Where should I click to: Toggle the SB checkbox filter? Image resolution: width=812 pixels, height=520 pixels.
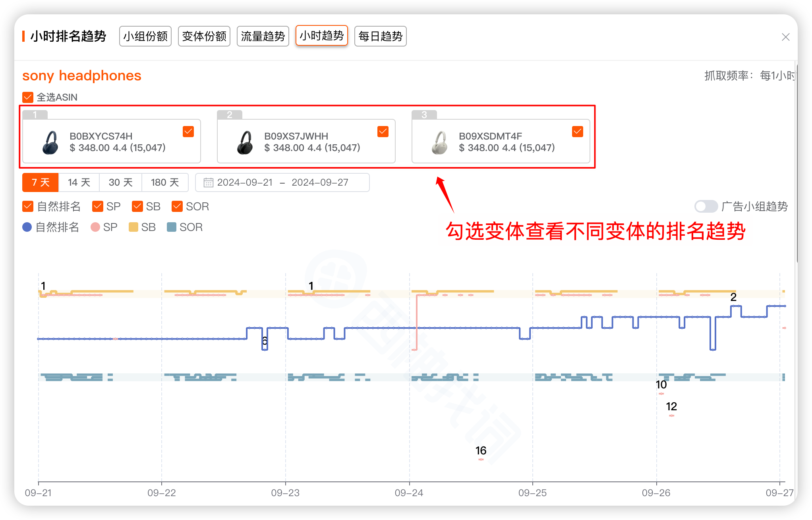[x=137, y=206]
